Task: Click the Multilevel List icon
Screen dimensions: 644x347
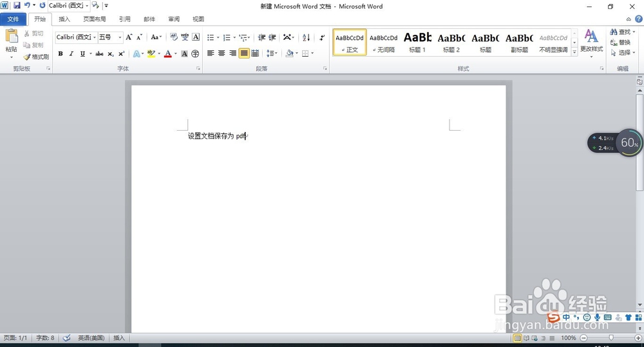Action: pyautogui.click(x=243, y=38)
